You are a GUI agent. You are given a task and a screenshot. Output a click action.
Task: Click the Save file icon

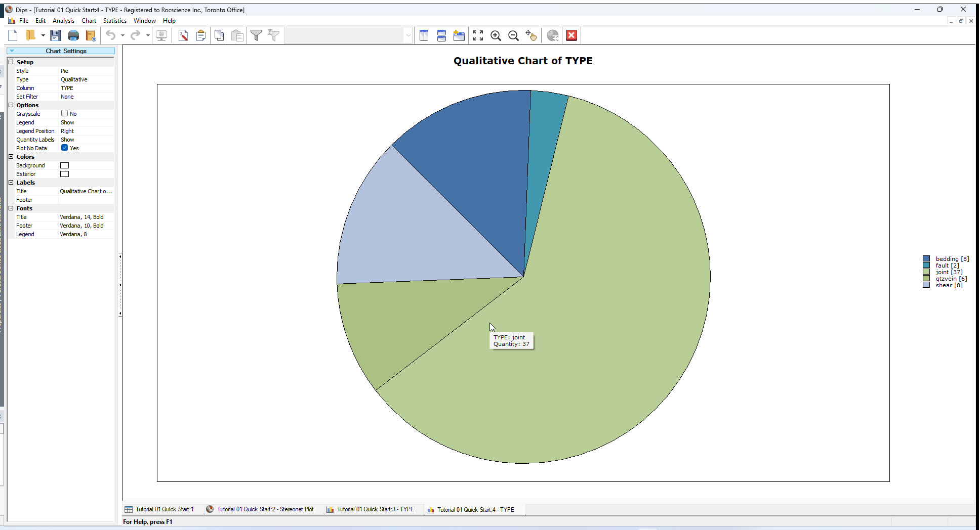click(x=56, y=35)
